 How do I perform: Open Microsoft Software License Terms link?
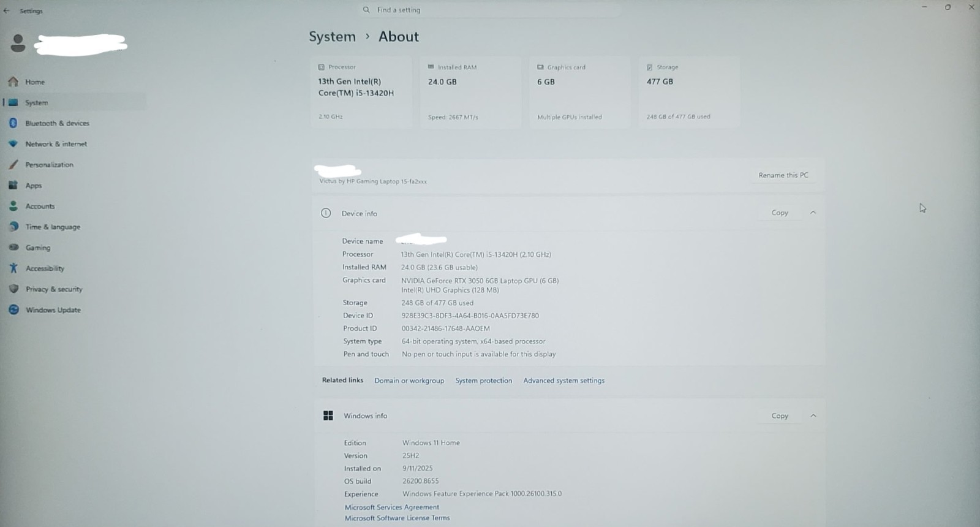click(x=397, y=518)
